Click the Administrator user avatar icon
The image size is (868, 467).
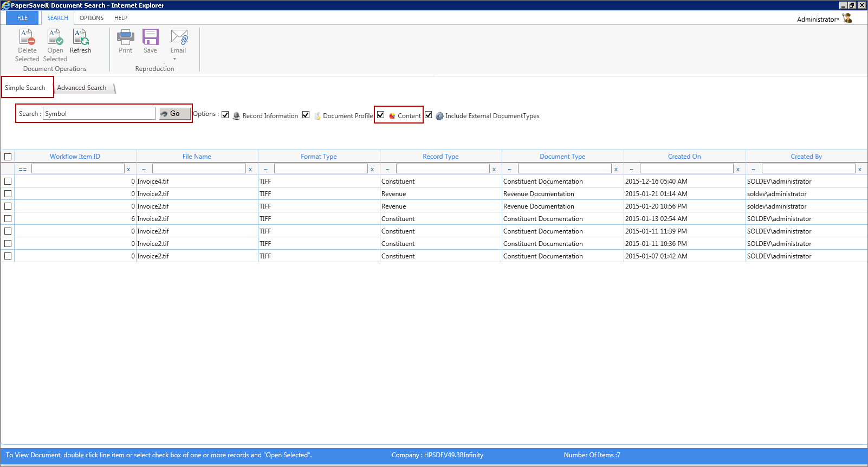(847, 18)
